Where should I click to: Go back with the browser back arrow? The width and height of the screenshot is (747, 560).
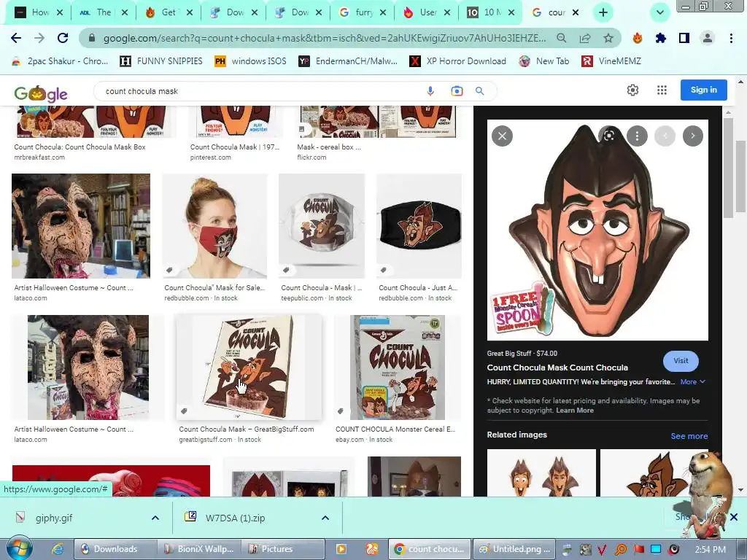(16, 38)
